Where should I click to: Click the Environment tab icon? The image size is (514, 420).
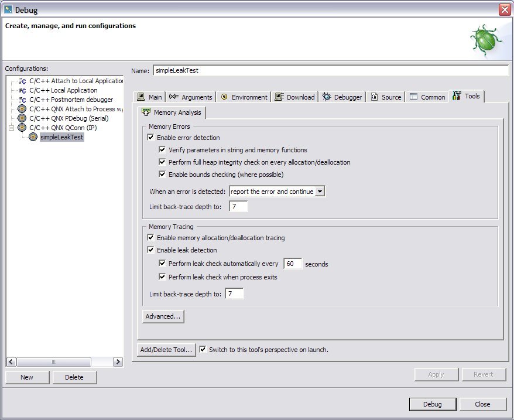coord(224,97)
